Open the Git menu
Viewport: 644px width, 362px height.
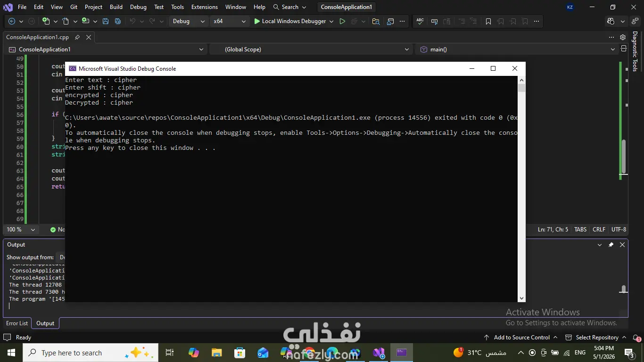(x=74, y=7)
